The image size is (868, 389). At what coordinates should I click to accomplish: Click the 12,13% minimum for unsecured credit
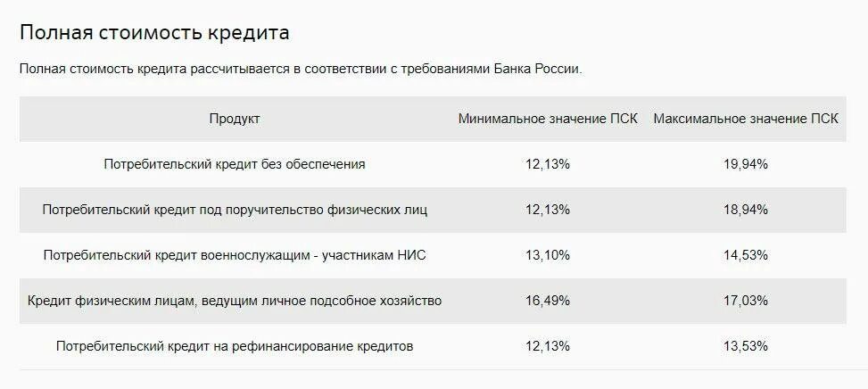point(548,164)
